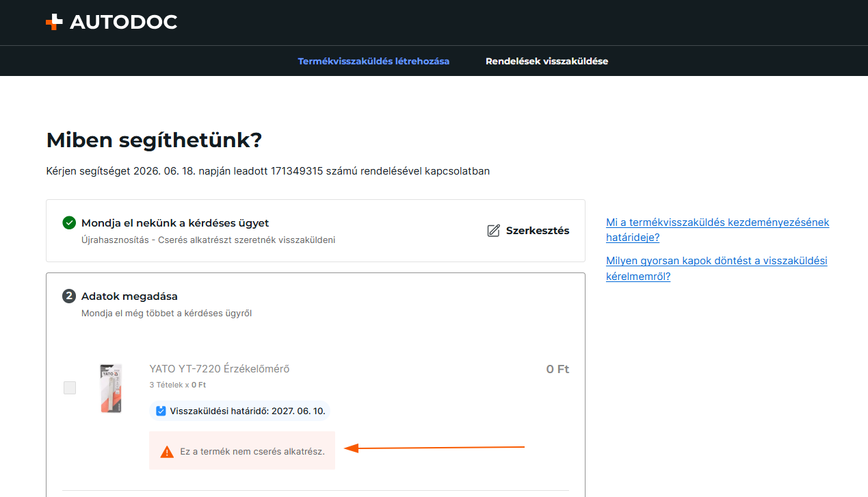Click the orange warning triangle icon
This screenshot has height=497, width=868.
tap(167, 452)
